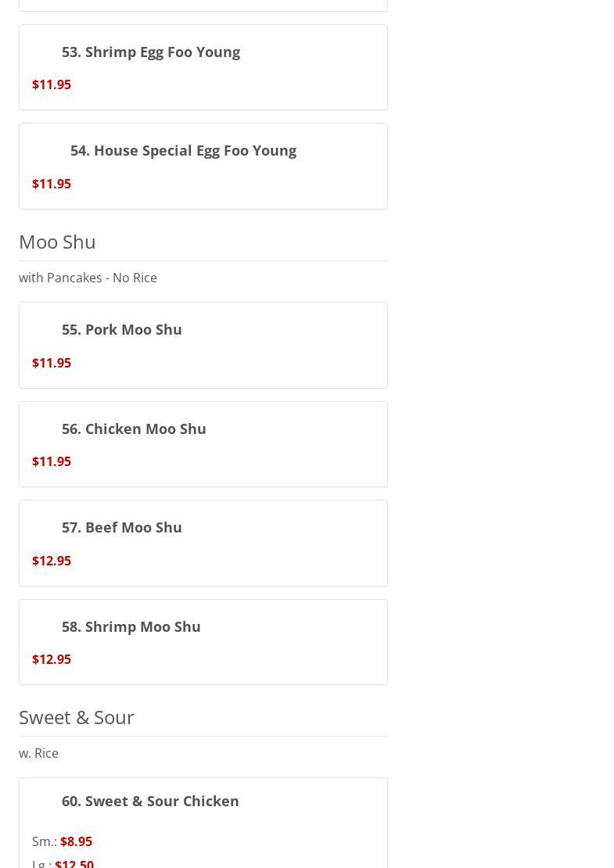Viewport: 614px width, 868px height.
Task: Open 53. Shrimp Egg Foo Young item
Action: (150, 52)
